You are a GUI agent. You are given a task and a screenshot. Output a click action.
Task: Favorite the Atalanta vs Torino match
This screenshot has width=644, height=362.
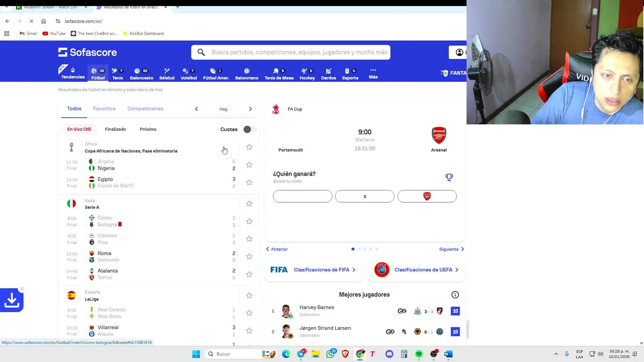click(x=249, y=275)
